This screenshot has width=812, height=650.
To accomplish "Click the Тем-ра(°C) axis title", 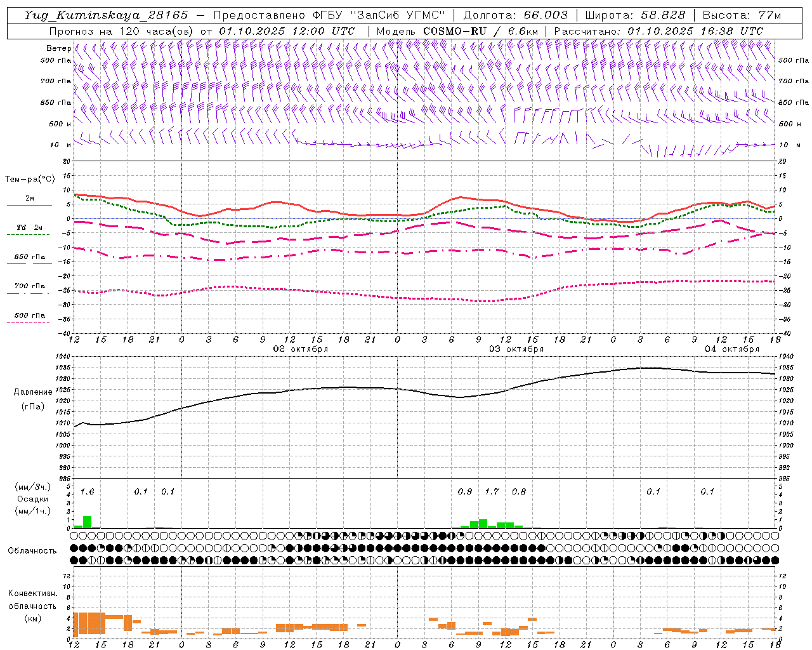I will [30, 180].
